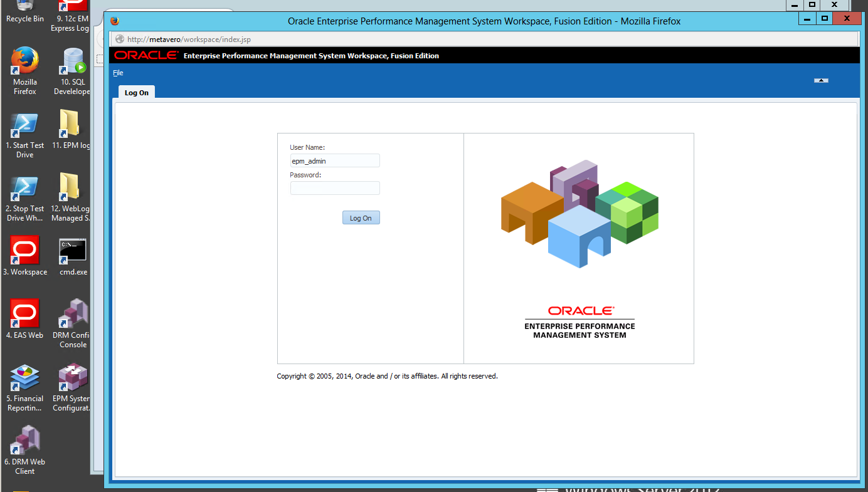Image resolution: width=868 pixels, height=492 pixels.
Task: Click the Firefox window title text
Action: pos(484,21)
